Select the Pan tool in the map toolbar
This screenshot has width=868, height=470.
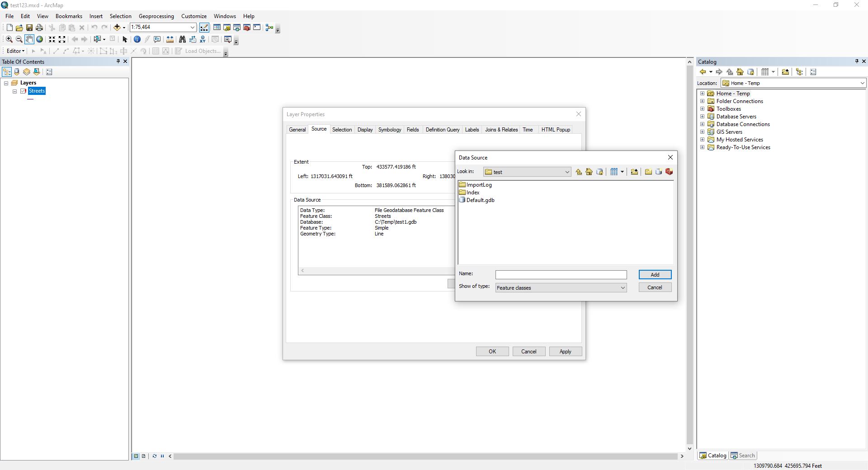29,39
